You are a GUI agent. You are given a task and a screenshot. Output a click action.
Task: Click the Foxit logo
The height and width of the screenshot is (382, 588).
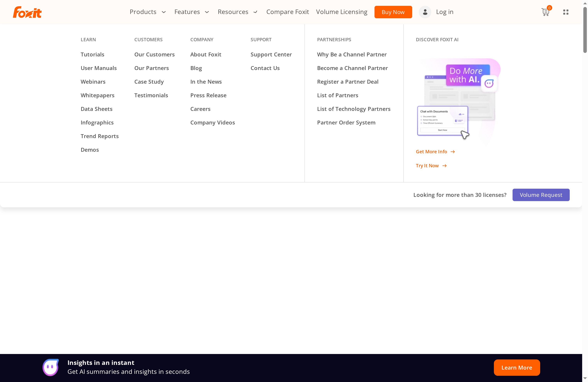[27, 12]
